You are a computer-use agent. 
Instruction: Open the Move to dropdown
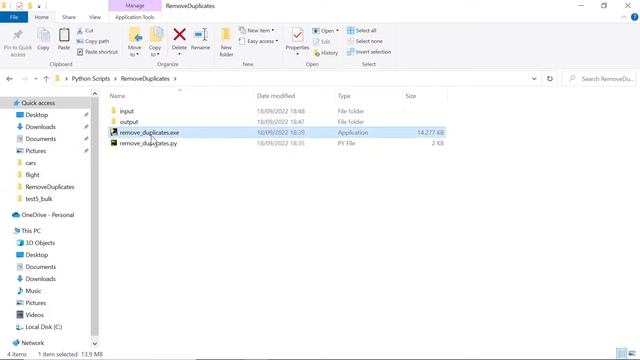134,42
